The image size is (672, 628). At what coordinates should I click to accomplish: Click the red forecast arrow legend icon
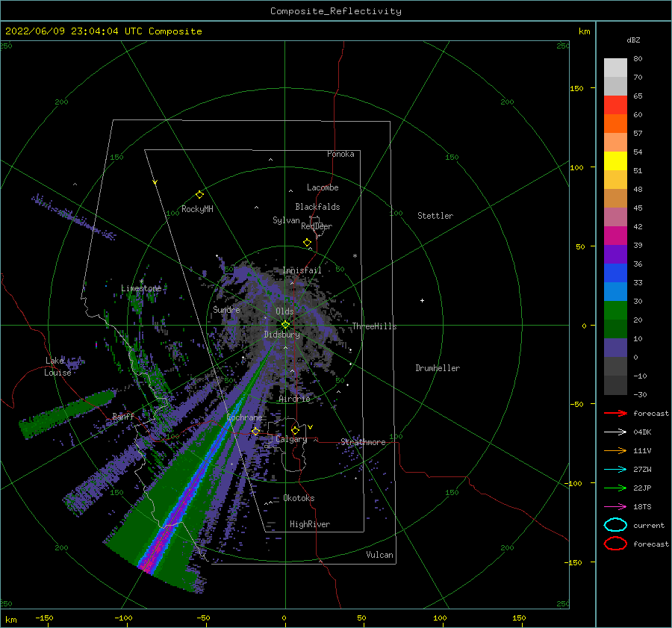pyautogui.click(x=615, y=413)
